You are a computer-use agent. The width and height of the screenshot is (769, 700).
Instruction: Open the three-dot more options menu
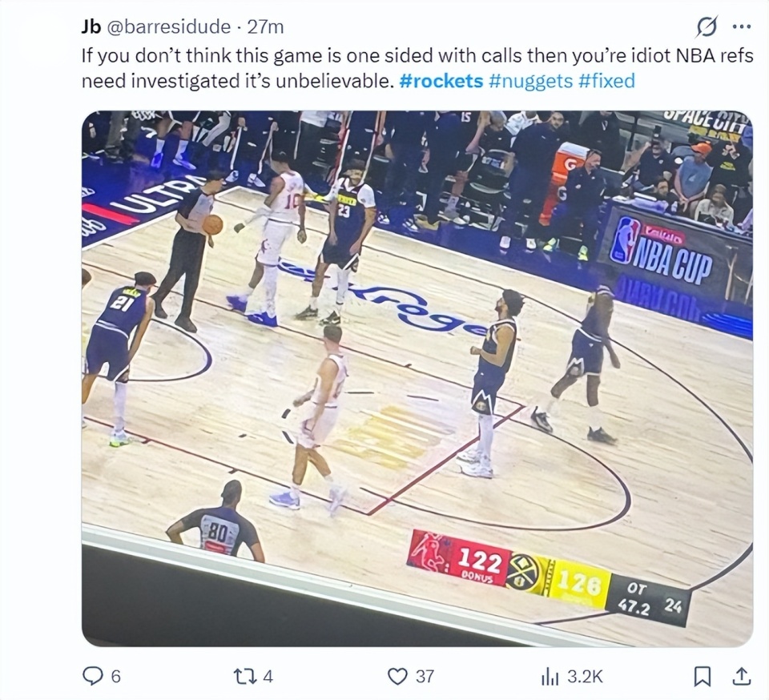pyautogui.click(x=742, y=27)
